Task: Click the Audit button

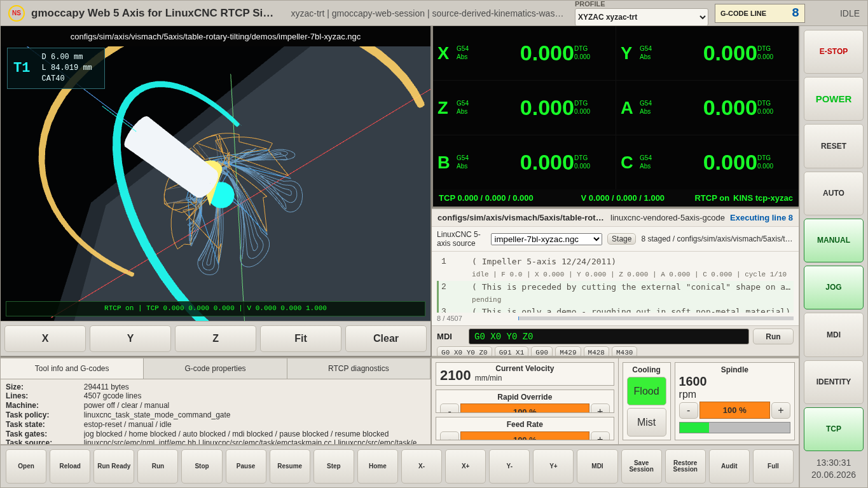Action: point(729,466)
